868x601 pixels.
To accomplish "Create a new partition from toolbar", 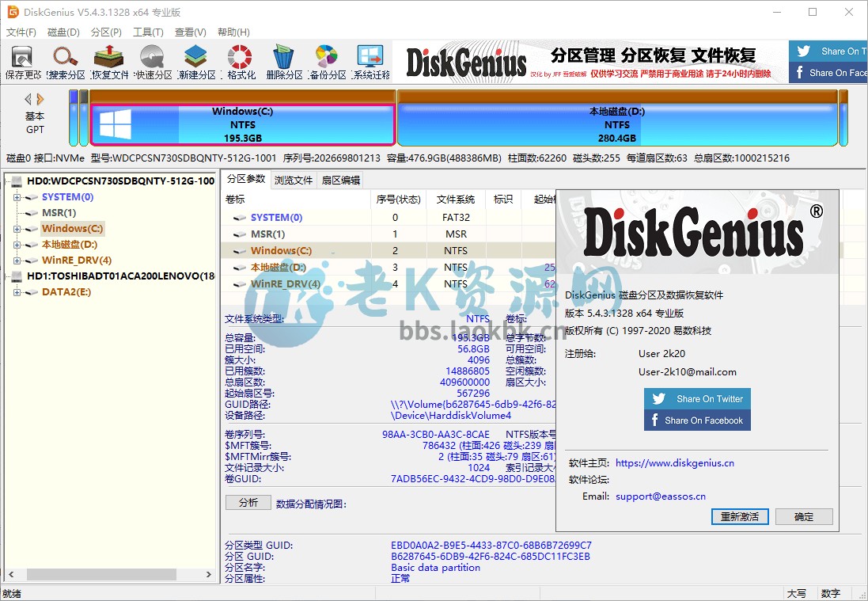I will point(196,62).
